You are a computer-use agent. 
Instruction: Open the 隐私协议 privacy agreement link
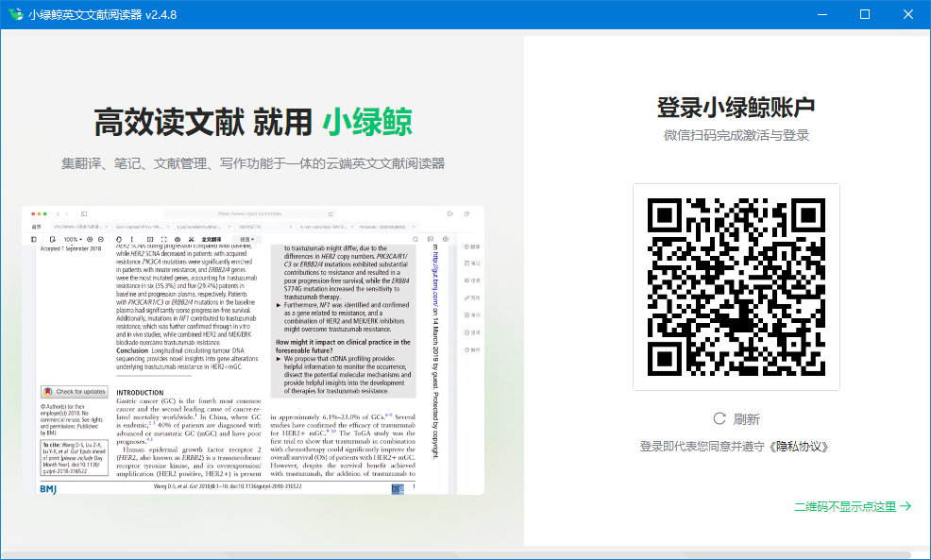click(x=800, y=446)
